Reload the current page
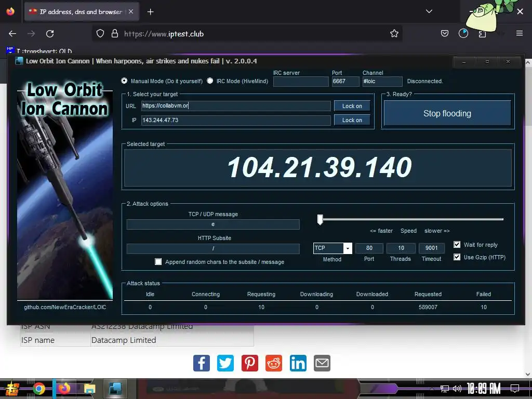The height and width of the screenshot is (399, 532). click(x=50, y=34)
